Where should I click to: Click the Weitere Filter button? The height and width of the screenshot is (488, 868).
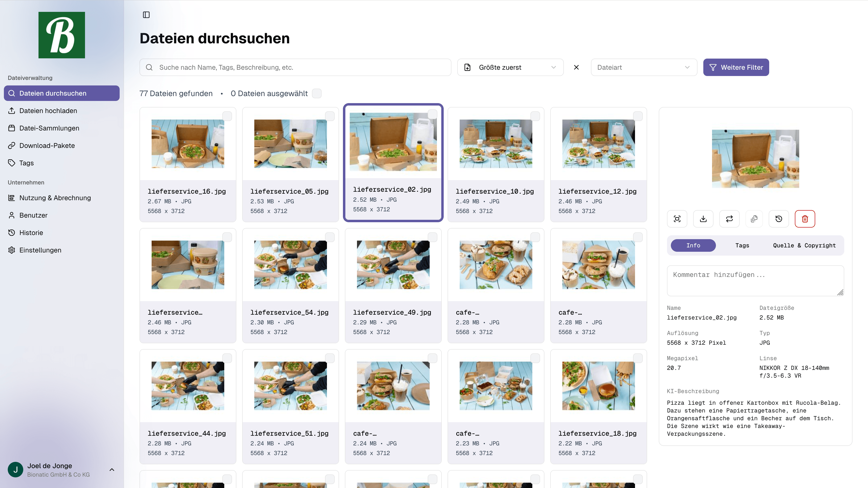[x=736, y=67]
